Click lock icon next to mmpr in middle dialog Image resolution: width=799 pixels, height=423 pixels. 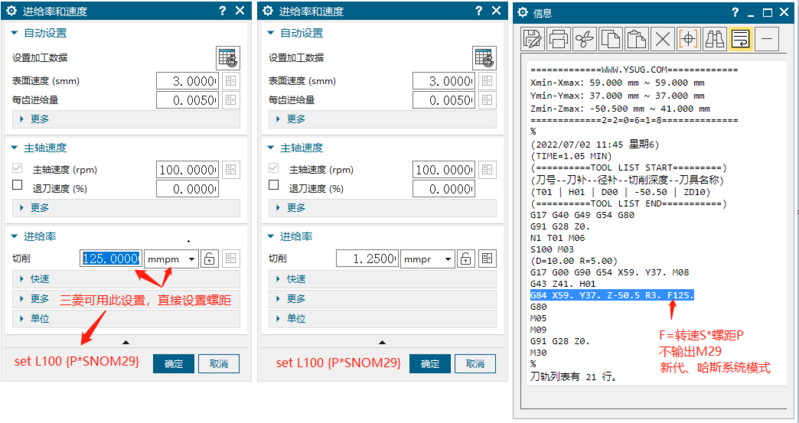pyautogui.click(x=466, y=258)
